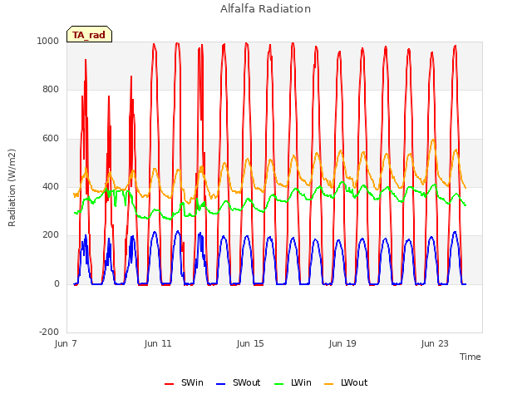The image size is (532, 399).
Task: Click the Alfalfa Radiation chart title
Action: coord(265,9)
